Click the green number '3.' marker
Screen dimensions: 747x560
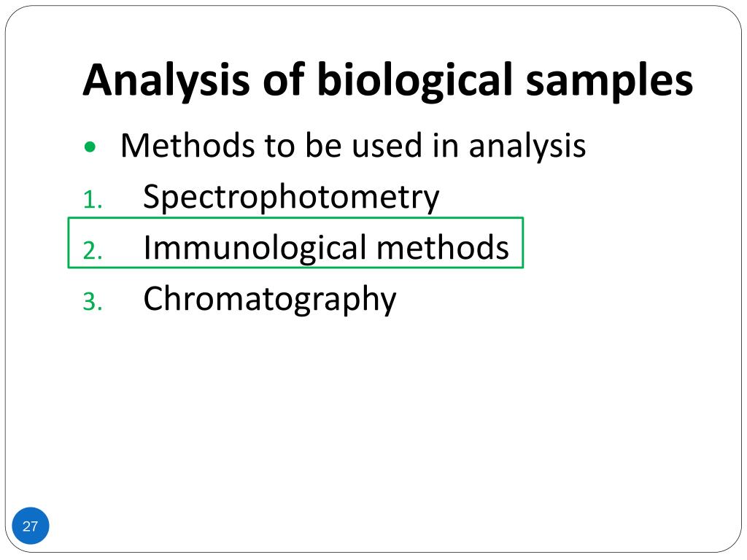(93, 302)
